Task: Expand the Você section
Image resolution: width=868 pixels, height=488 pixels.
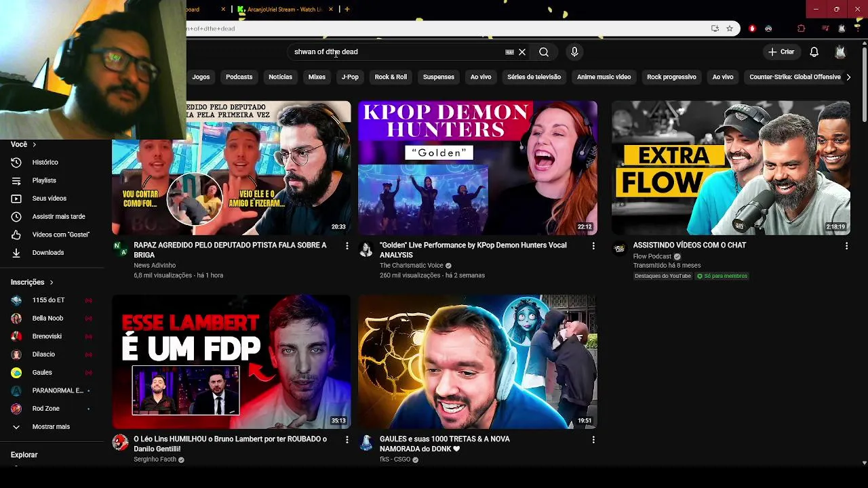Action: (24, 144)
